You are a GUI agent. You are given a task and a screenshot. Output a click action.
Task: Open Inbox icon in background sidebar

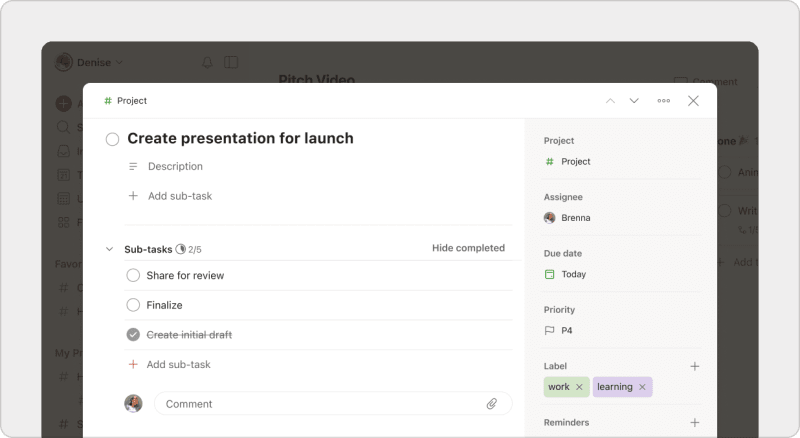tap(63, 151)
